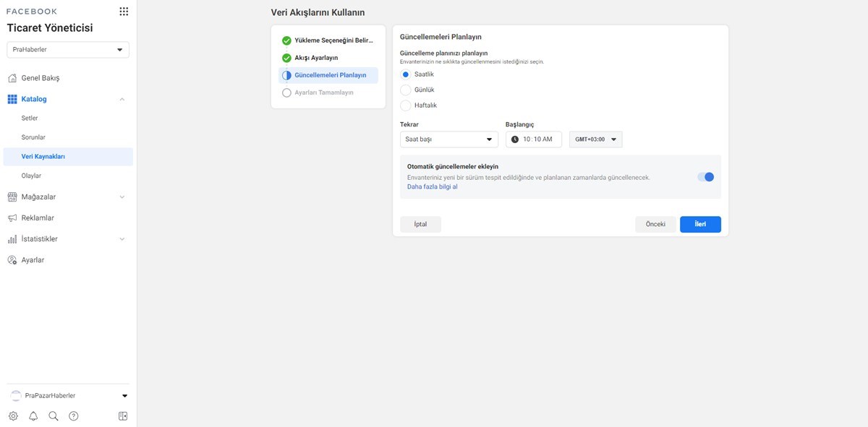Click the Mağazalar storefront icon

pyautogui.click(x=12, y=197)
